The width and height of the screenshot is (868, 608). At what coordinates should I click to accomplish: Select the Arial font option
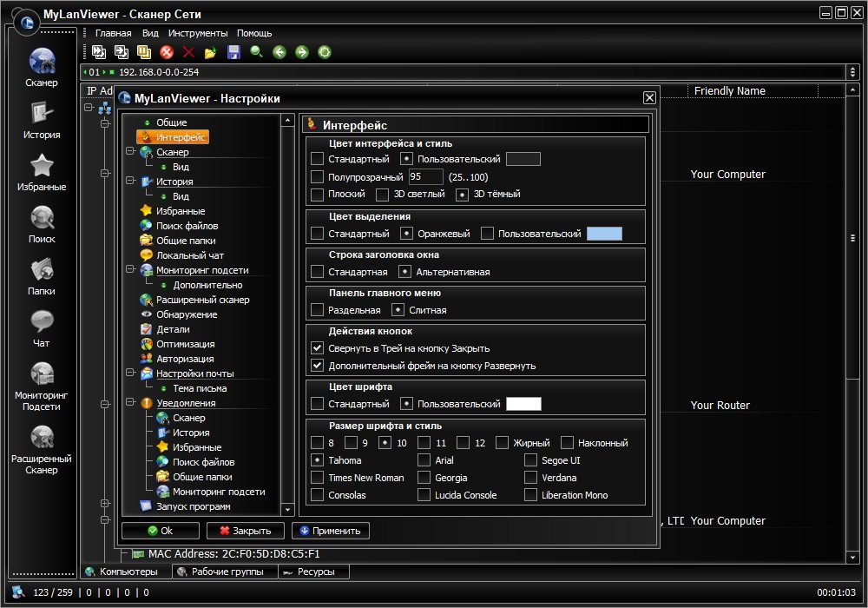tap(424, 460)
